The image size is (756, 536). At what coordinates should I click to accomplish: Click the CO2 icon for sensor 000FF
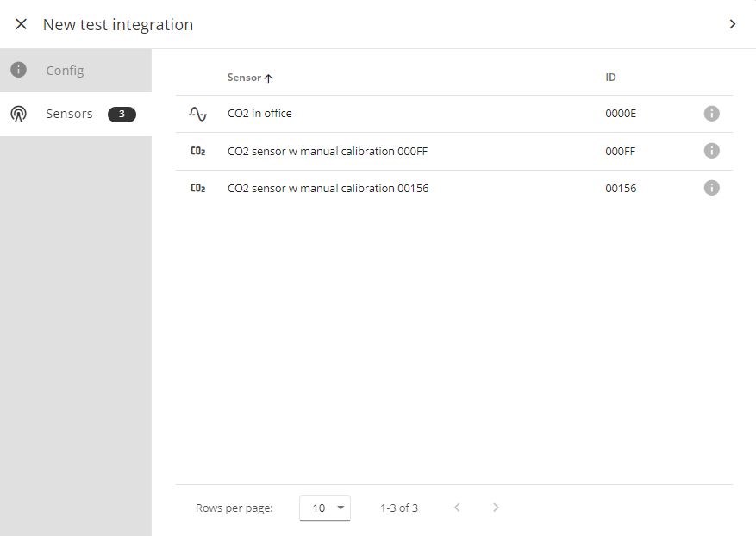tap(197, 152)
